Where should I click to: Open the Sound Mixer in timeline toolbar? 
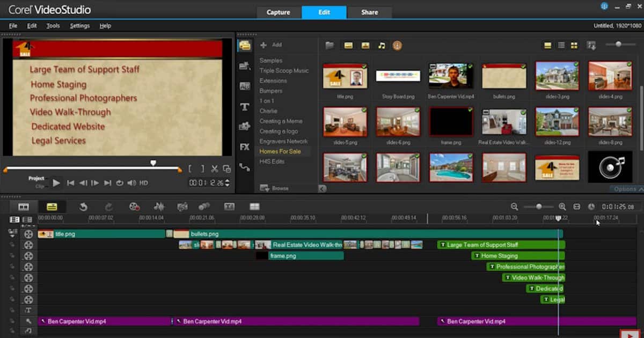(x=159, y=207)
